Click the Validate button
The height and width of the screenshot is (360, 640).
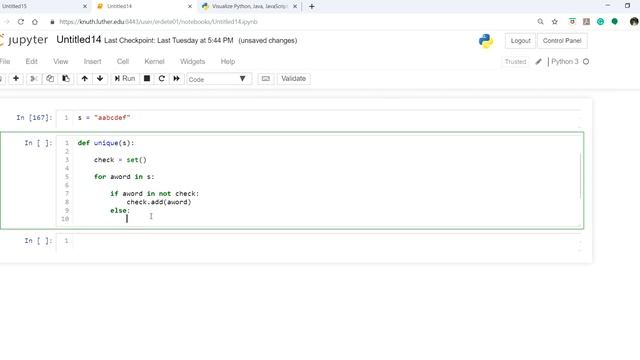coord(293,78)
